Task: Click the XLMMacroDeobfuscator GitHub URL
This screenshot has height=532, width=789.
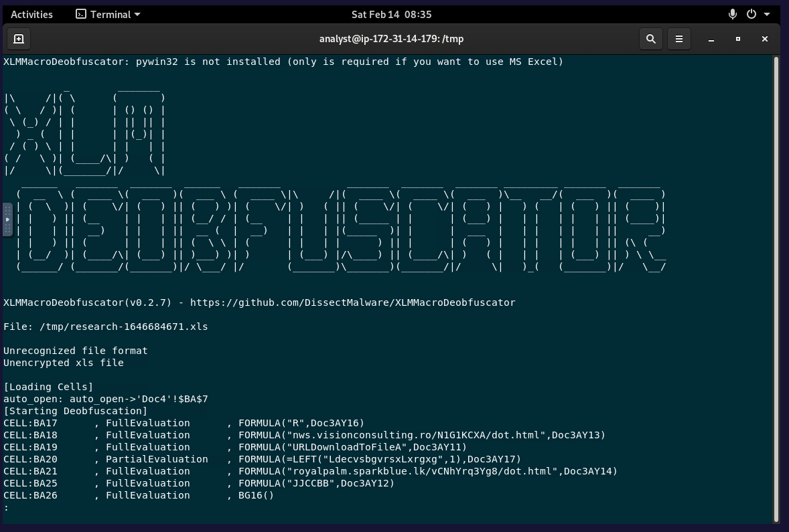Action: tap(352, 302)
